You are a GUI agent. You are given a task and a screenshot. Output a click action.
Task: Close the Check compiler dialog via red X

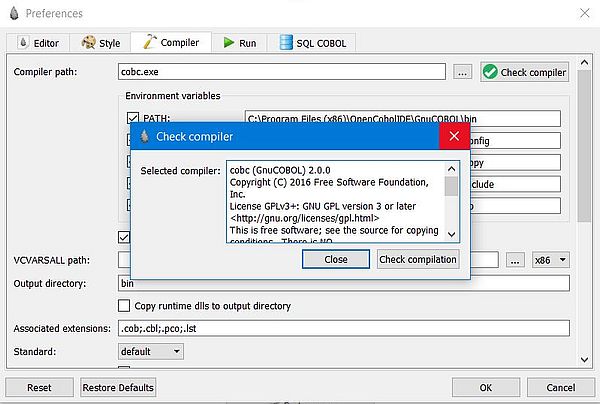[454, 136]
